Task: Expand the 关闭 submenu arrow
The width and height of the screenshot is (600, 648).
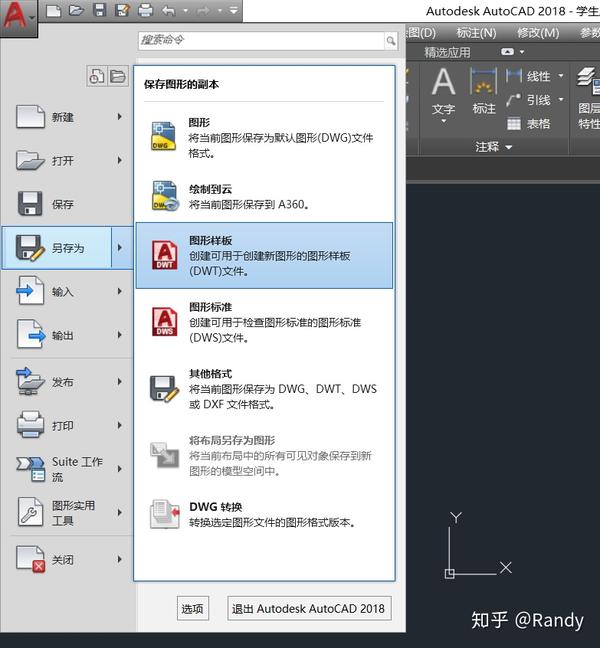Action: [x=119, y=560]
